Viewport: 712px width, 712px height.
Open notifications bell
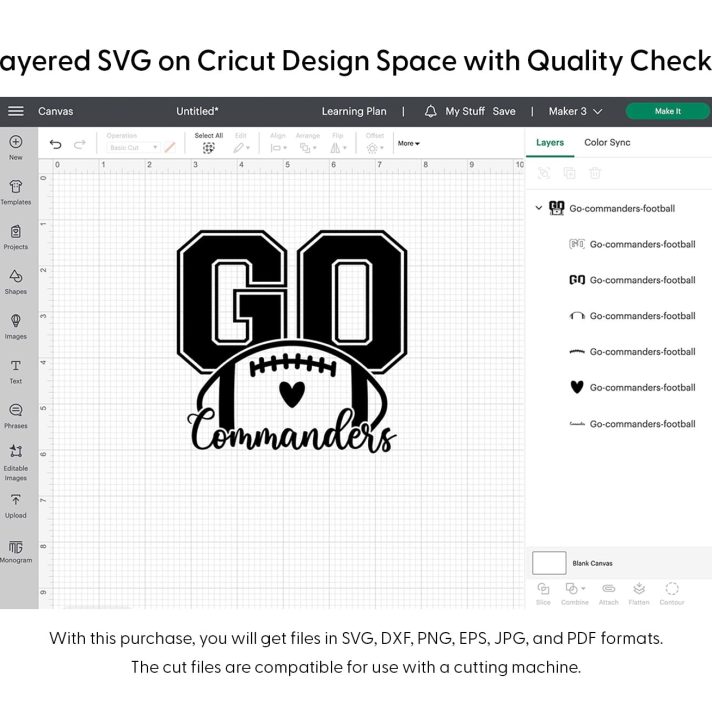[430, 111]
